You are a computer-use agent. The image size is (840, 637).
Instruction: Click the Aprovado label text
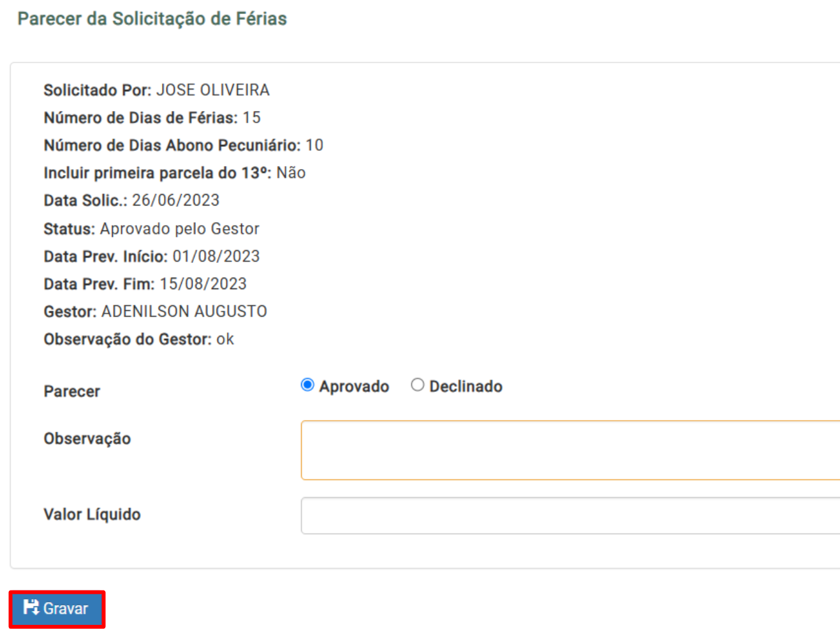click(x=354, y=386)
